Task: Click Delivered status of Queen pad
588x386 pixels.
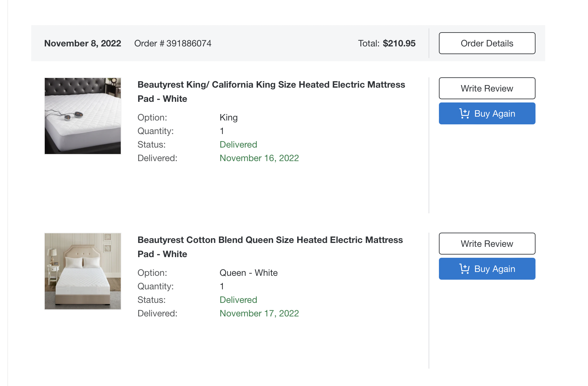Action: pos(238,300)
